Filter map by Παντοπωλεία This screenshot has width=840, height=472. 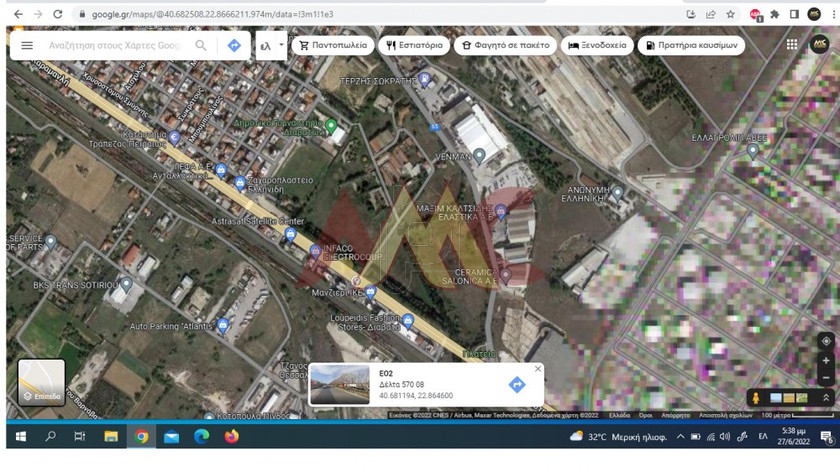(333, 45)
